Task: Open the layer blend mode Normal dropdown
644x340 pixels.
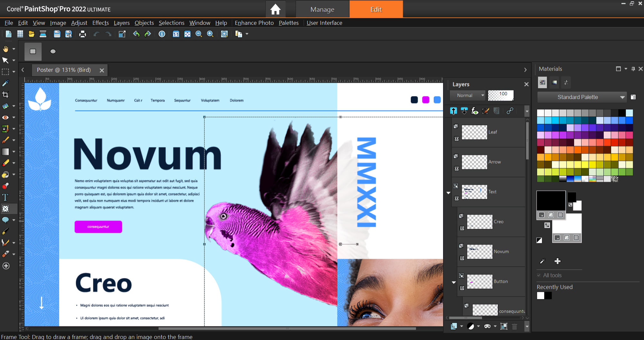Action: click(468, 95)
